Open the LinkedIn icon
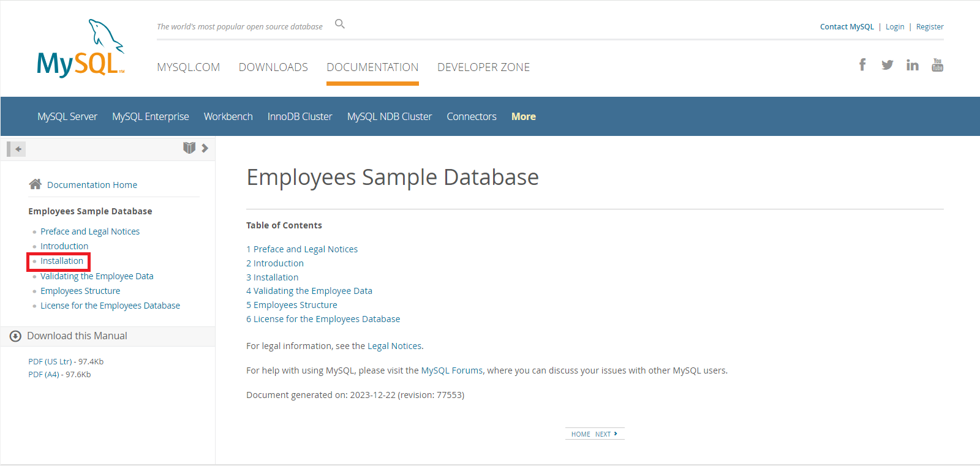The height and width of the screenshot is (466, 980). coord(913,65)
